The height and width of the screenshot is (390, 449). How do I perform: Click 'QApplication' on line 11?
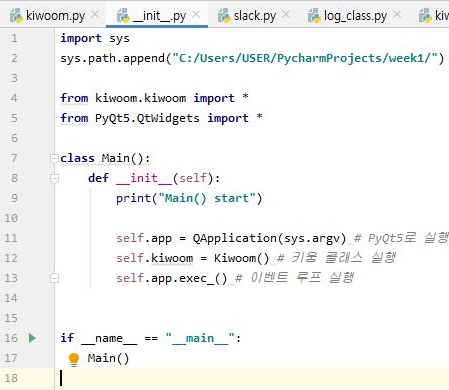click(235, 238)
